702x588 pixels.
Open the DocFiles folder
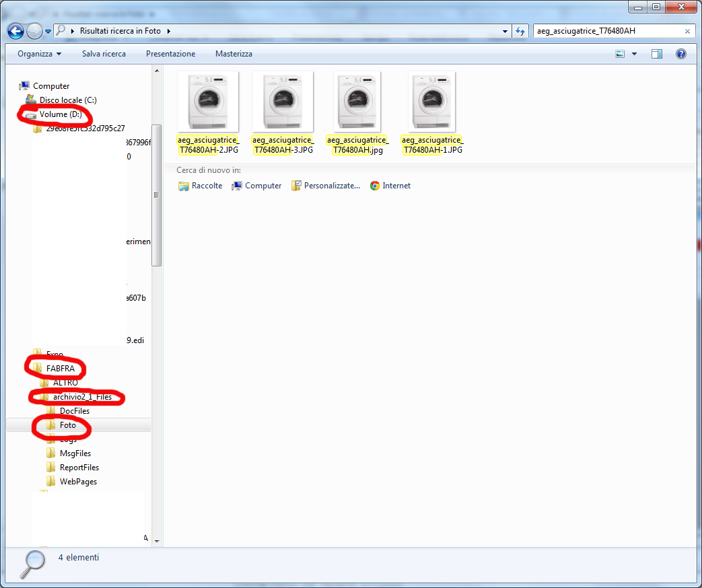(75, 411)
